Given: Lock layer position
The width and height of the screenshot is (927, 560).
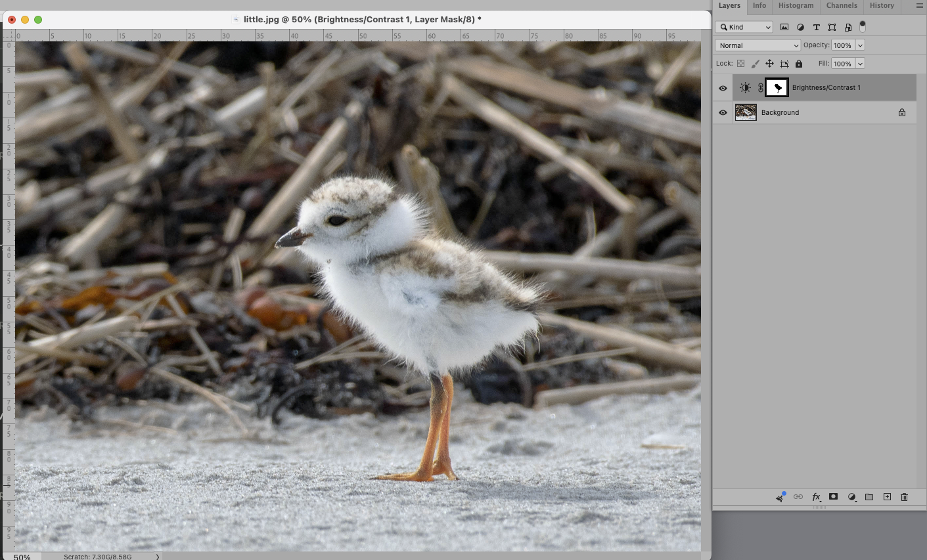Looking at the screenshot, I should [769, 64].
